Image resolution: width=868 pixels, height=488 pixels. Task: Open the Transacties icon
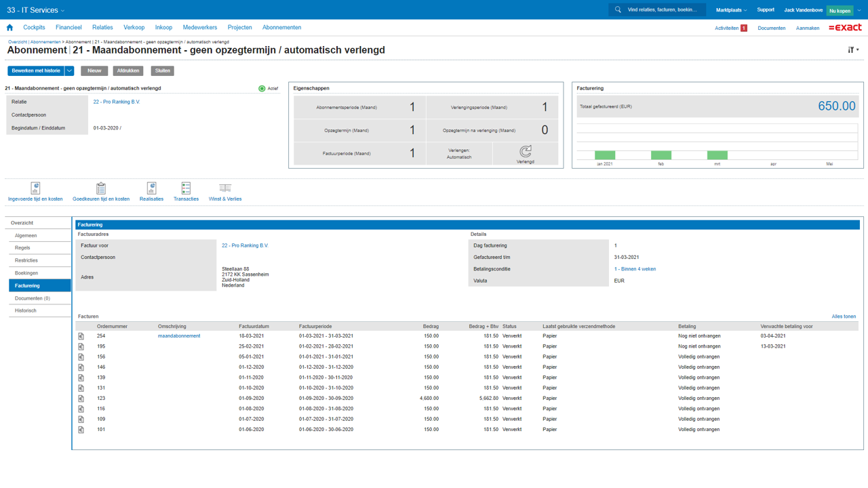tap(186, 188)
